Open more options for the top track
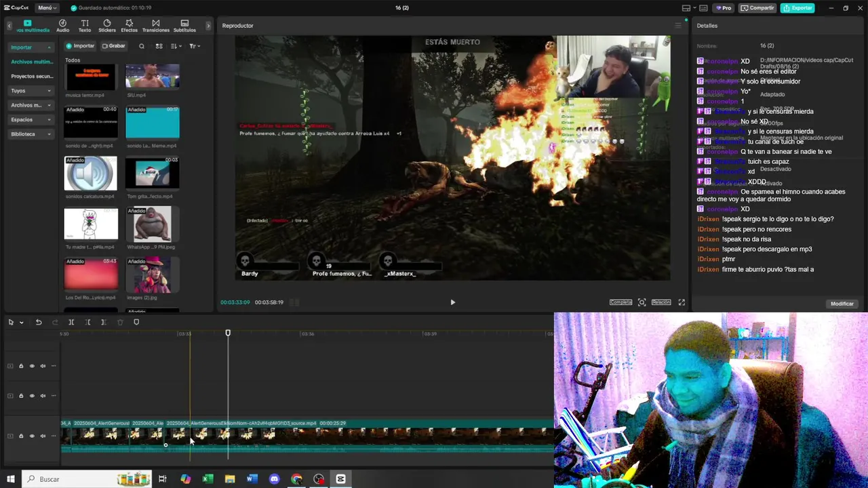Viewport: 868px width, 488px height. pos(54,366)
